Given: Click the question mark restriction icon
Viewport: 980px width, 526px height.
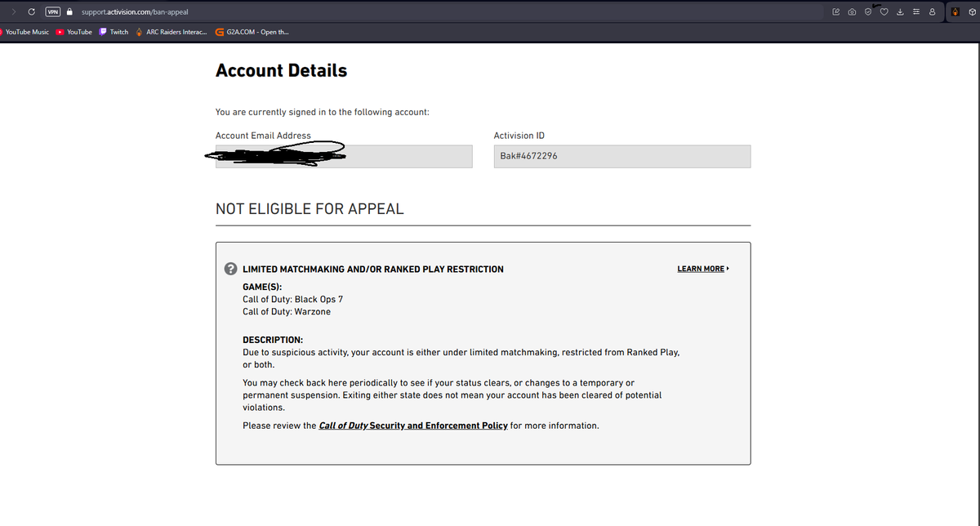Looking at the screenshot, I should click(231, 269).
